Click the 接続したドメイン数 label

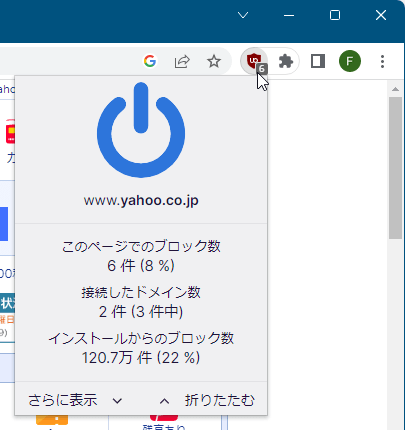[x=141, y=292]
